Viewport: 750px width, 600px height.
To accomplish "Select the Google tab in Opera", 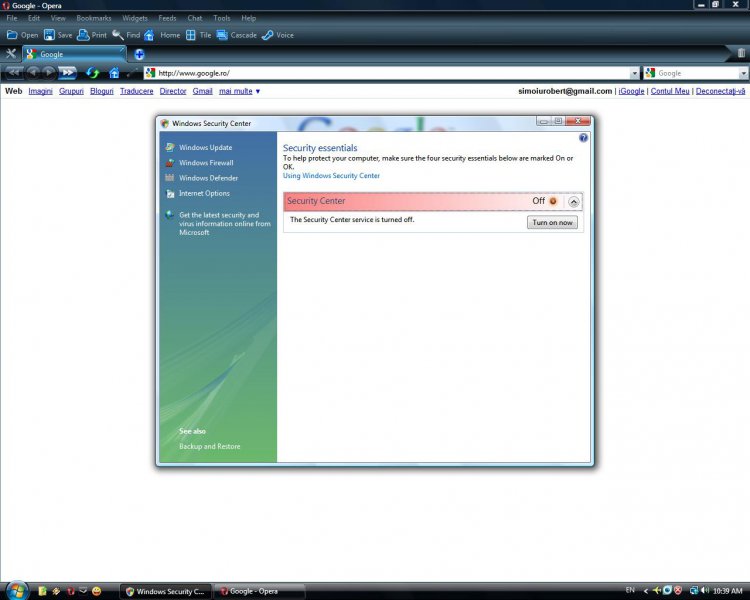I will tap(74, 54).
